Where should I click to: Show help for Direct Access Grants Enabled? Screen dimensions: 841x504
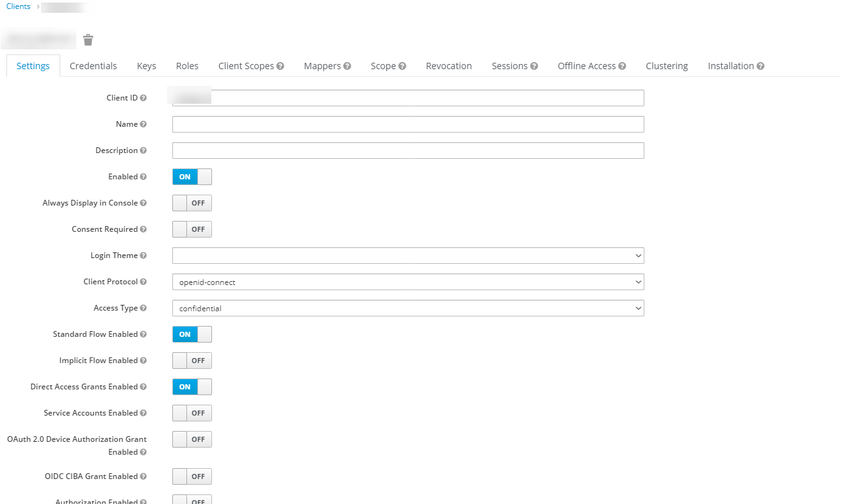point(143,387)
